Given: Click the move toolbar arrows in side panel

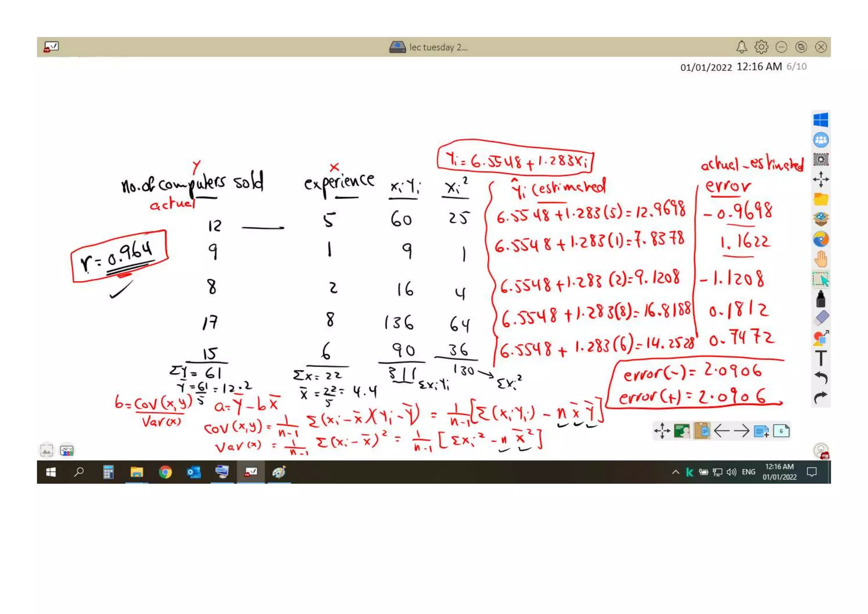Looking at the screenshot, I should 821,179.
